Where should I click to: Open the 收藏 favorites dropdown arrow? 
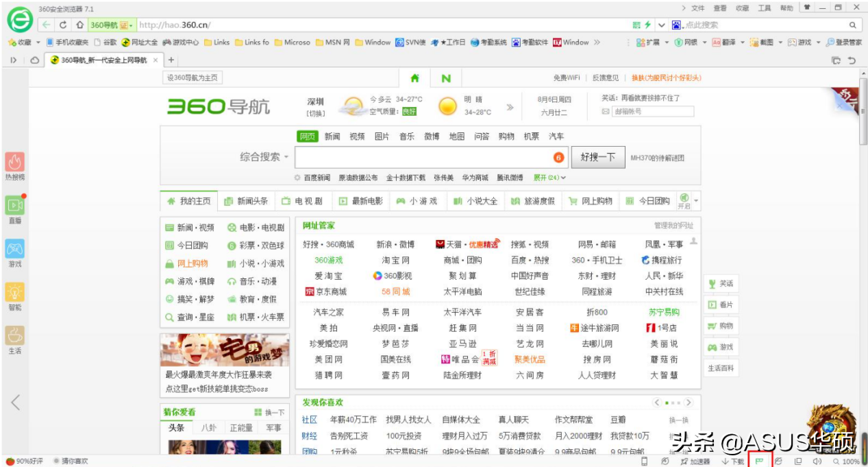(38, 42)
